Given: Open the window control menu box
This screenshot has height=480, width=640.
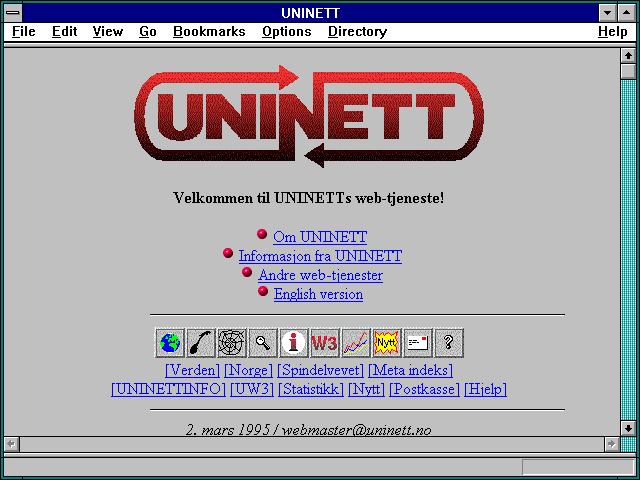Looking at the screenshot, I should tap(13, 13).
